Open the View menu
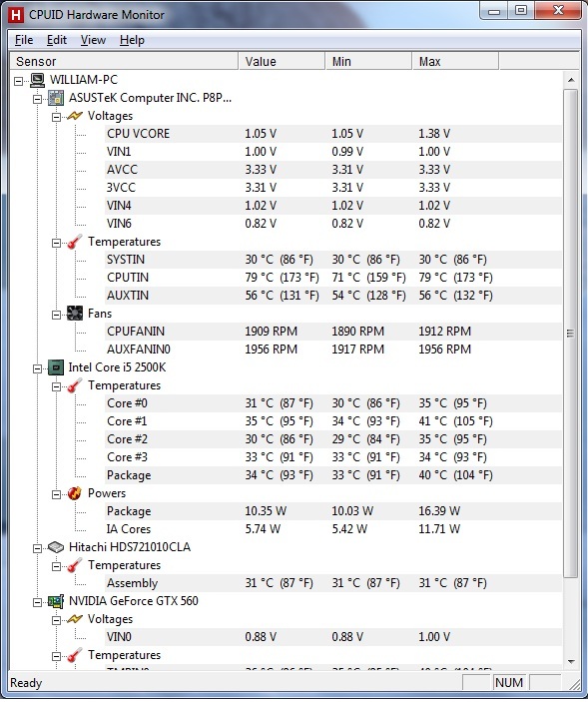Screen dimensions: 588x702 [93, 40]
